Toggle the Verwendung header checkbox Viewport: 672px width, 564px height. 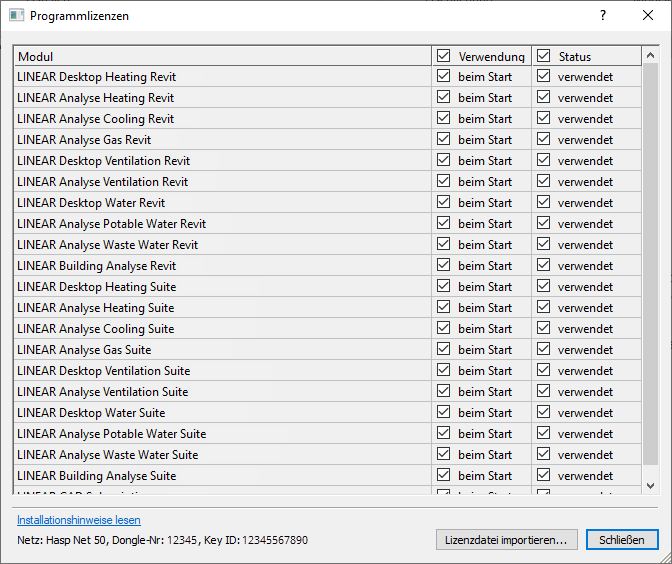(444, 56)
